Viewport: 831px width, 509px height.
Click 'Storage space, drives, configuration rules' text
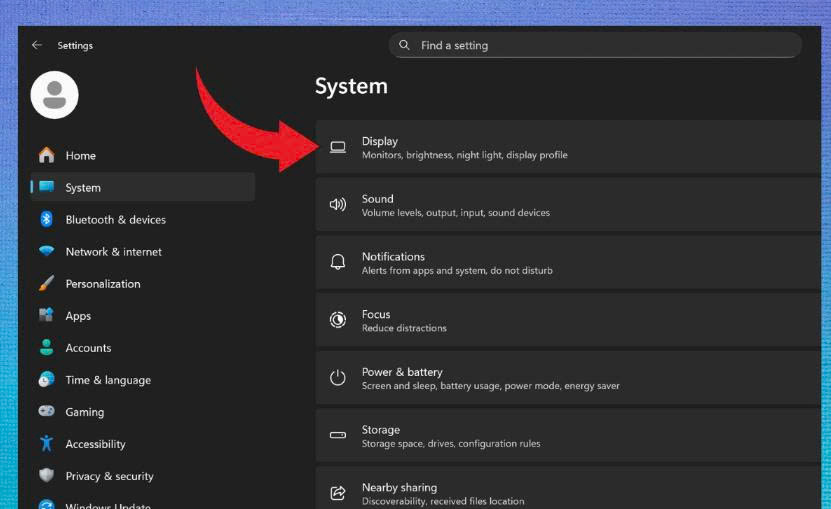click(x=451, y=443)
